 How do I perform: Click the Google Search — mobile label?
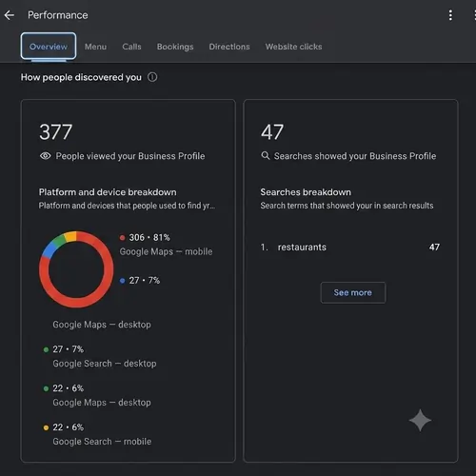(x=102, y=442)
